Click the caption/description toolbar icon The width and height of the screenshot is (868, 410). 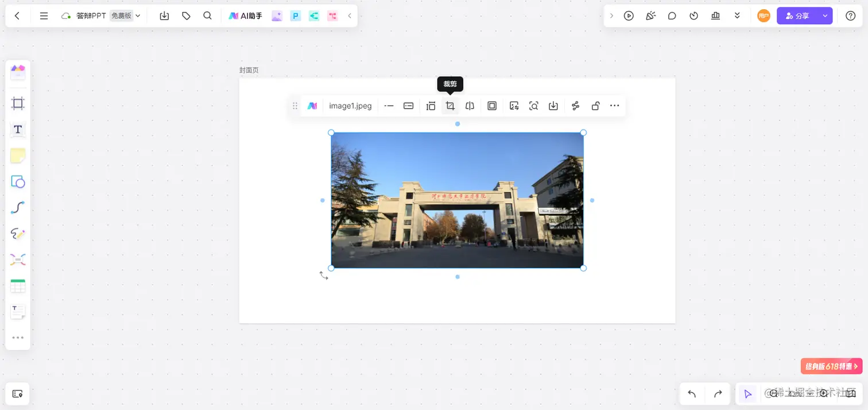click(x=409, y=106)
